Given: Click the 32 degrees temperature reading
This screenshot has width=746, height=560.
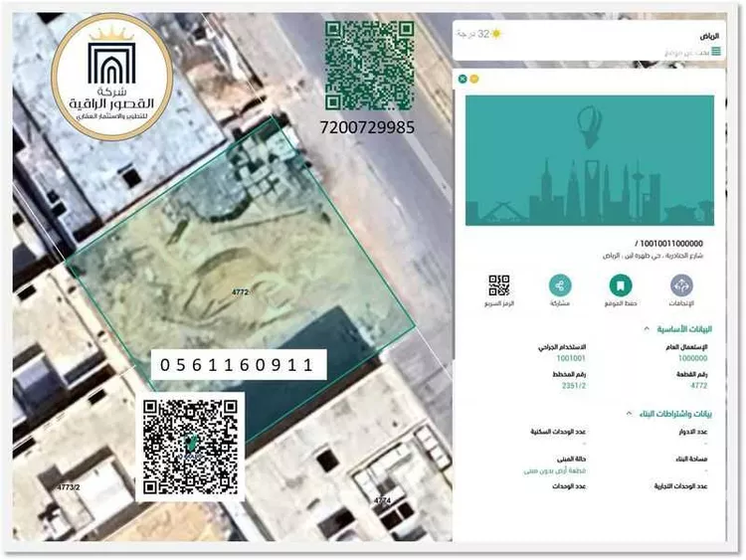Looking at the screenshot, I should [472, 34].
